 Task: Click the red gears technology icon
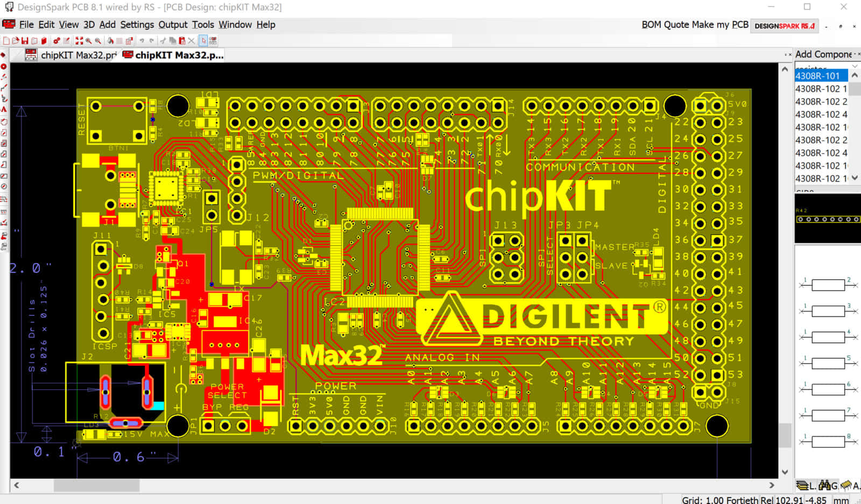pyautogui.click(x=57, y=41)
